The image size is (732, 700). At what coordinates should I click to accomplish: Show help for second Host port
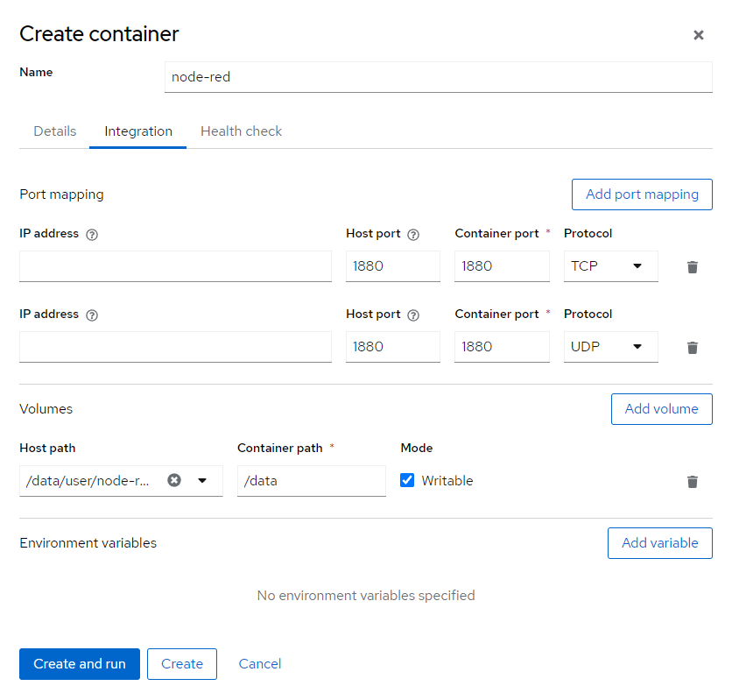414,315
